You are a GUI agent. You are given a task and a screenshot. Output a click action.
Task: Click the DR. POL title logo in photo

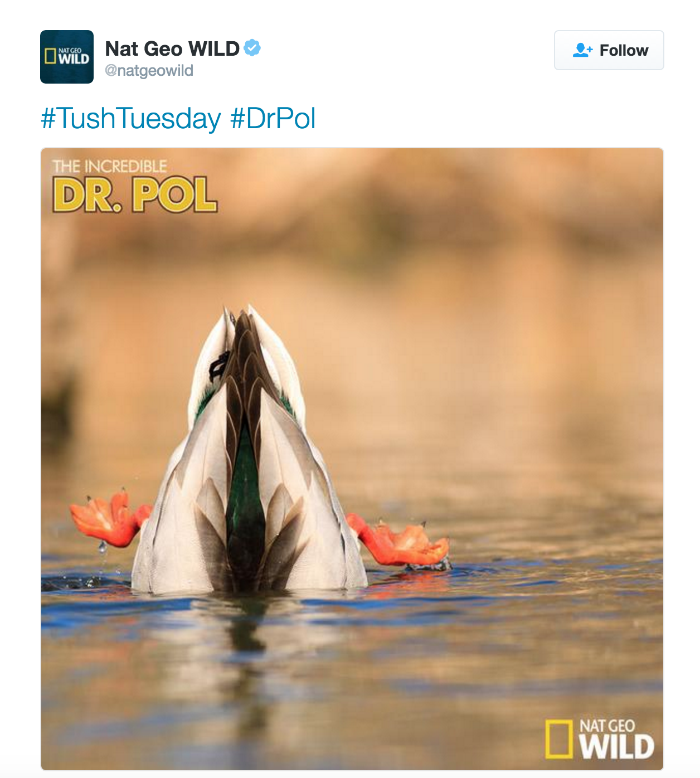(x=134, y=194)
